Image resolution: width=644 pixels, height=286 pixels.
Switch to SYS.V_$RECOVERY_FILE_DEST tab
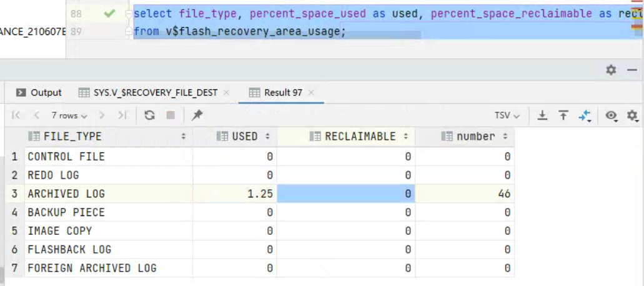pos(148,92)
